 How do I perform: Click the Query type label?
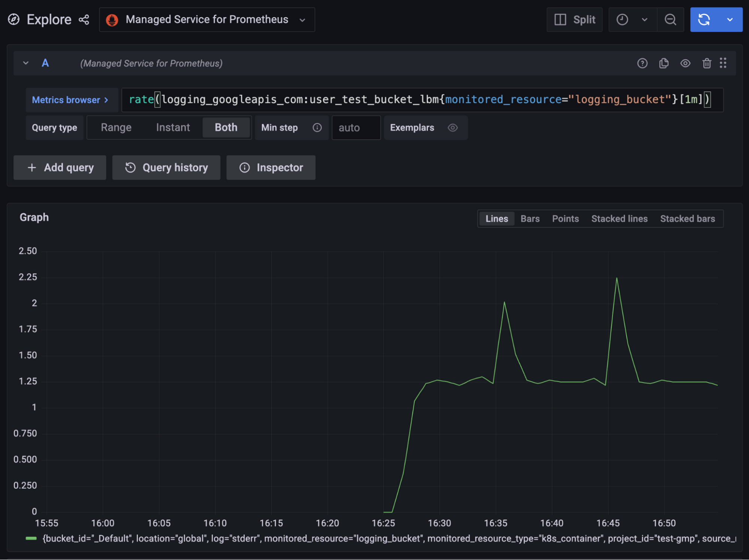(x=55, y=128)
